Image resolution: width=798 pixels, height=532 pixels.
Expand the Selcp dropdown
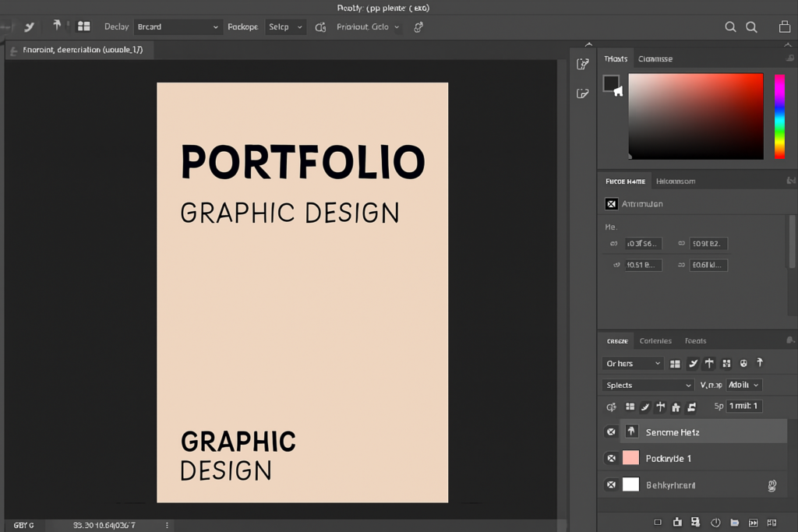(x=285, y=26)
